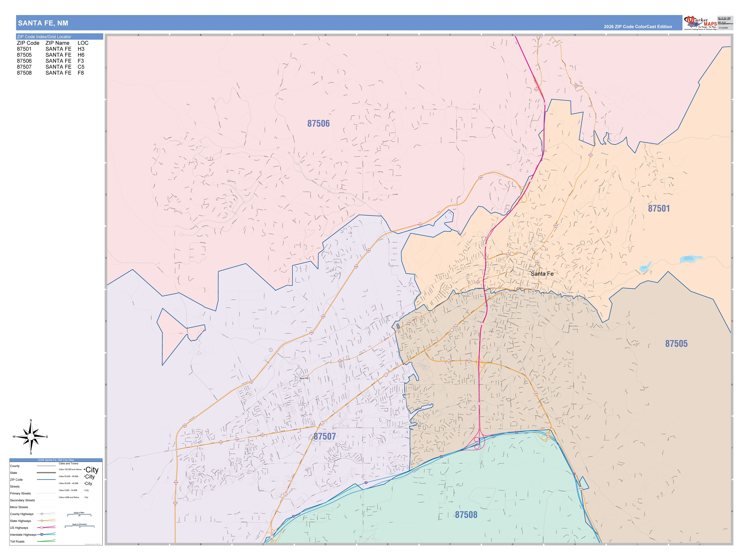Click the State thick gray line sample
The image size is (743, 560).
click(46, 473)
